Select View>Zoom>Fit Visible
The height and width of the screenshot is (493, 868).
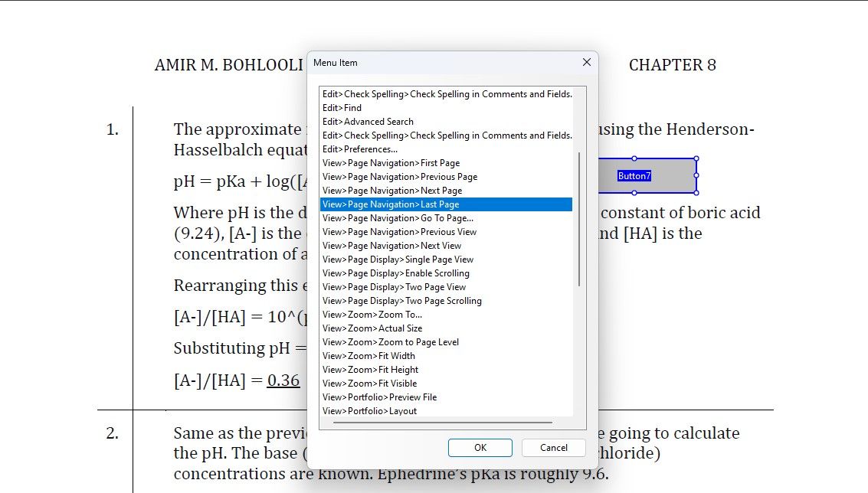pos(446,384)
